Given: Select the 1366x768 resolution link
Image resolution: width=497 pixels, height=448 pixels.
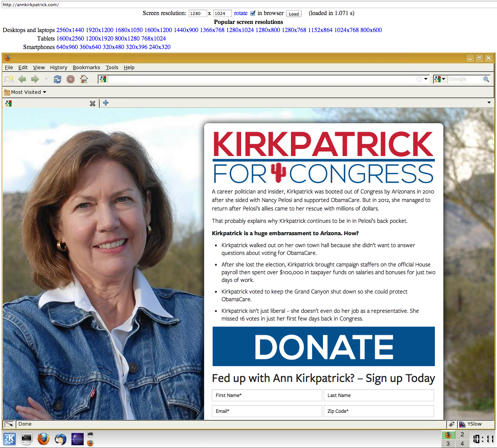Looking at the screenshot, I should coord(212,30).
